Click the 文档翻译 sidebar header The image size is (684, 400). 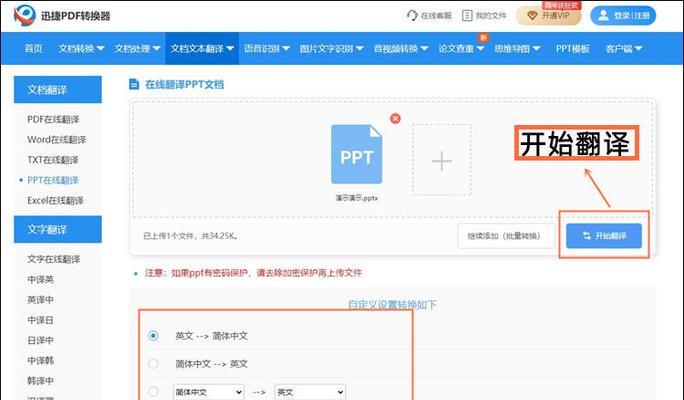[x=58, y=89]
